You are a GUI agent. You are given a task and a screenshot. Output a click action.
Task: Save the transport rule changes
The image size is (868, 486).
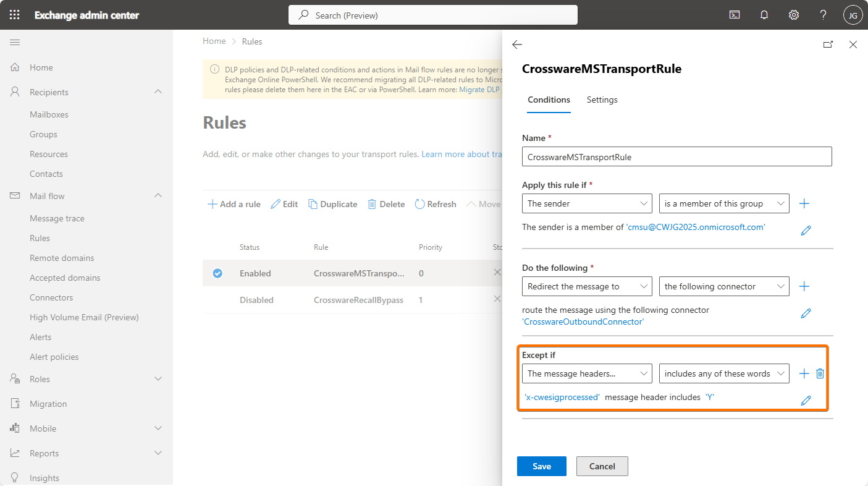pyautogui.click(x=541, y=466)
